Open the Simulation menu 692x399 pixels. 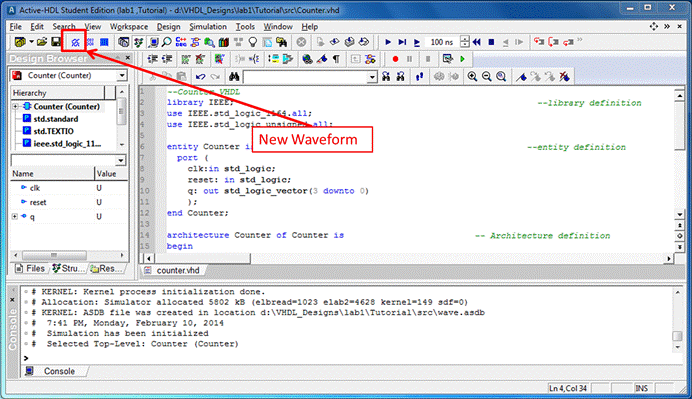coord(208,27)
